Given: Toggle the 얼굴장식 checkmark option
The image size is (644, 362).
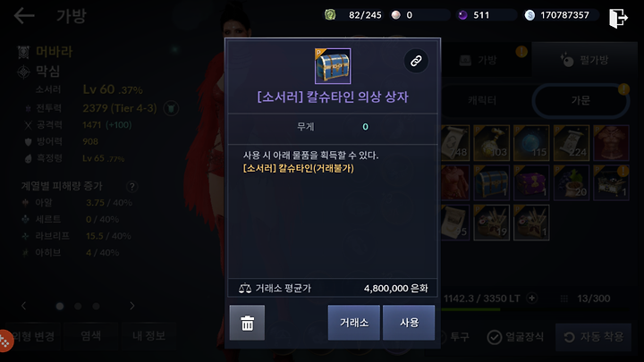Looking at the screenshot, I should [494, 337].
